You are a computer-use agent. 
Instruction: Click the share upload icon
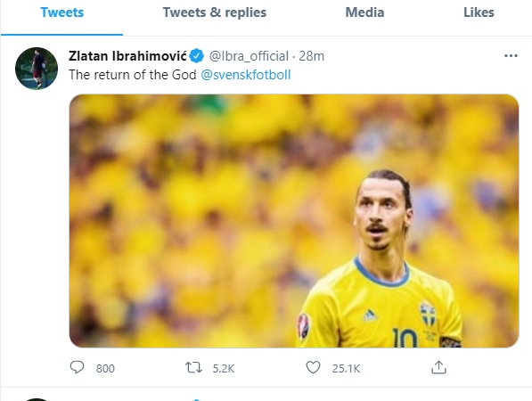click(x=438, y=367)
